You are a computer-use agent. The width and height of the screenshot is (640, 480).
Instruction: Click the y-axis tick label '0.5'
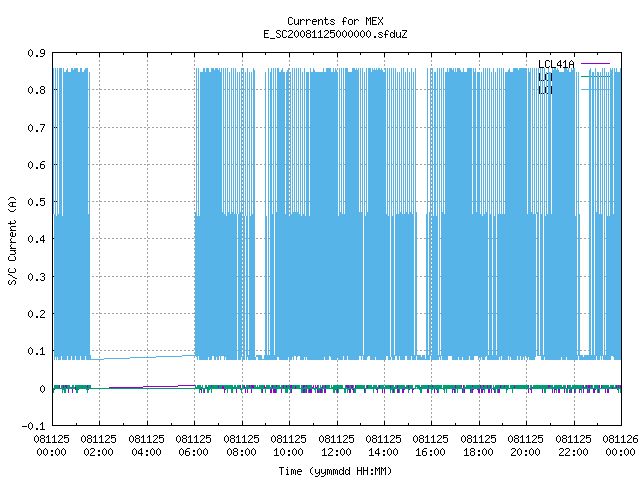click(x=36, y=202)
